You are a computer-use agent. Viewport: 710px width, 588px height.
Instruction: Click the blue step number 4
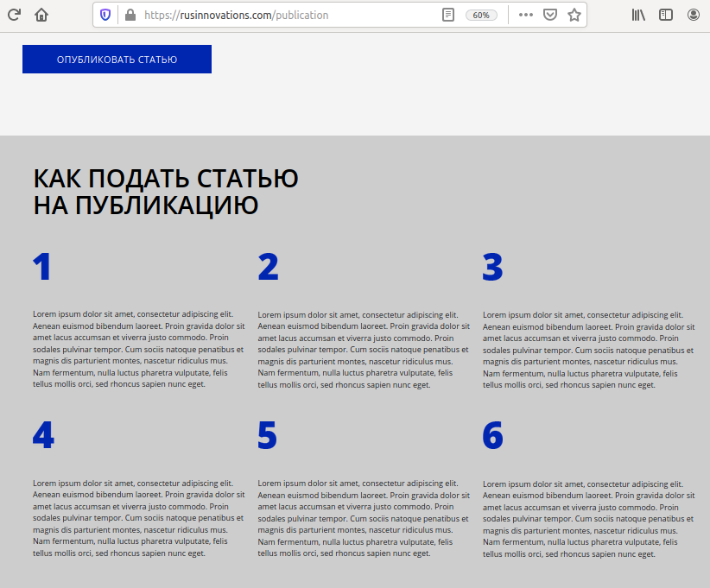click(x=43, y=435)
